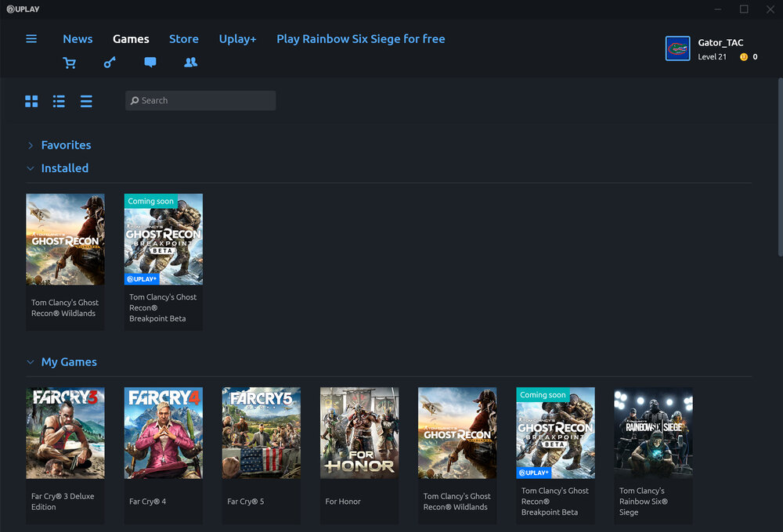The image size is (783, 532).
Task: Click the Installed heading
Action: (x=65, y=168)
